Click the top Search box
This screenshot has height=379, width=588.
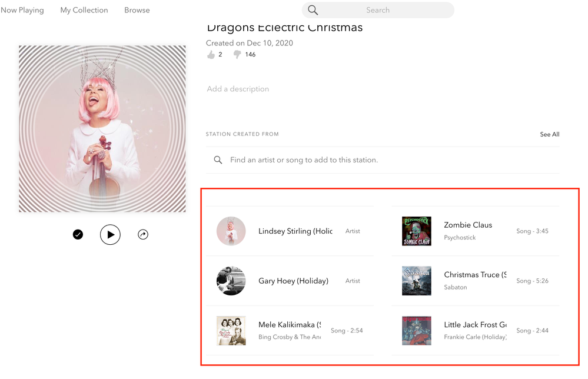click(x=378, y=10)
